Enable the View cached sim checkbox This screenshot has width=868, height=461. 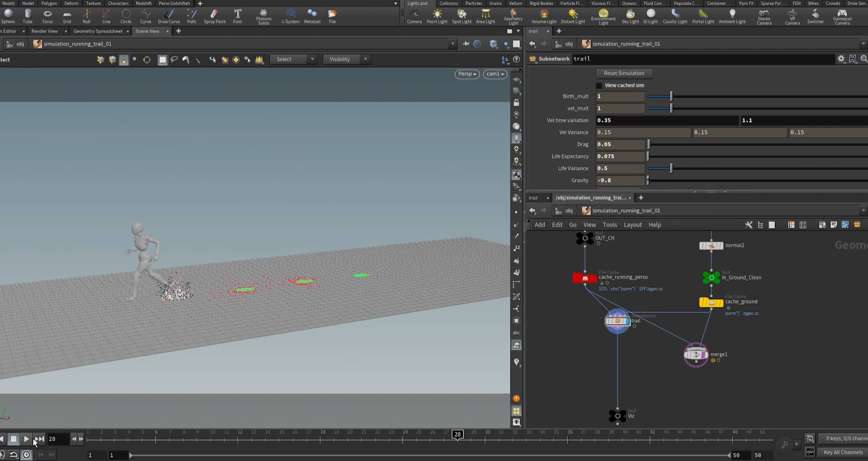pos(599,85)
